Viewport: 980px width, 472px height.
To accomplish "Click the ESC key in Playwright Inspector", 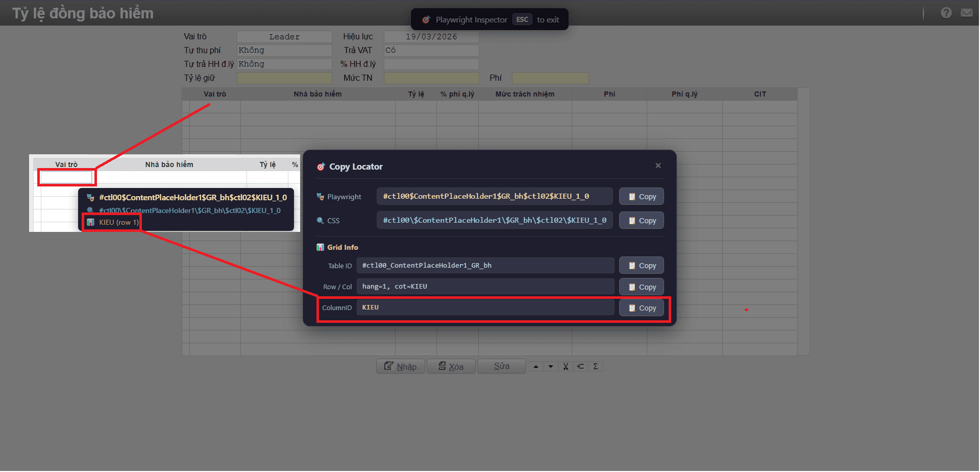I will click(522, 19).
